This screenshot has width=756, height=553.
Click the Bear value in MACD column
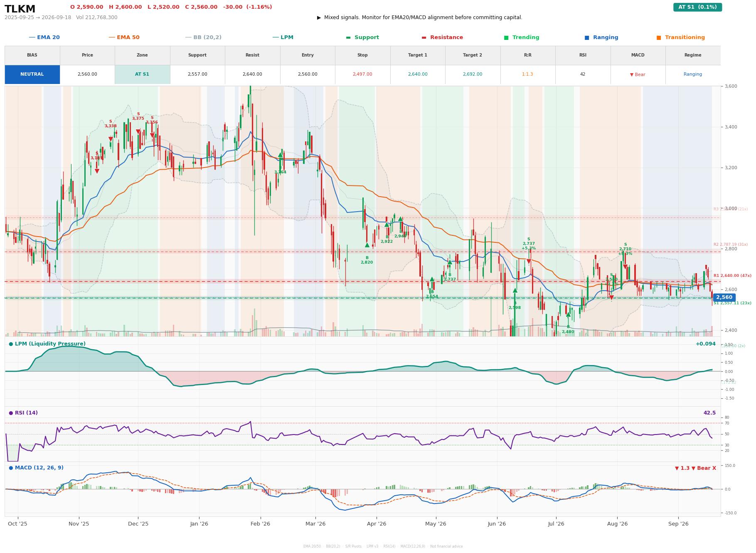[638, 75]
